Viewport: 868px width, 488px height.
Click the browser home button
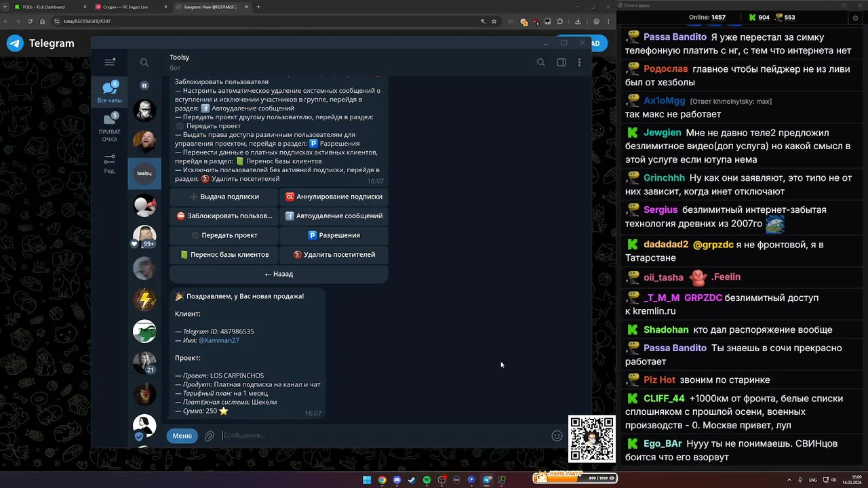pos(42,21)
